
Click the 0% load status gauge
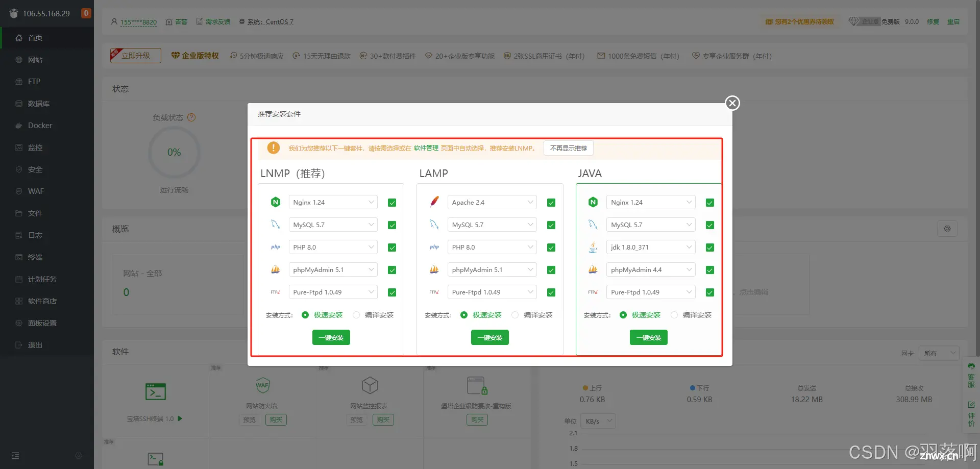(x=174, y=152)
